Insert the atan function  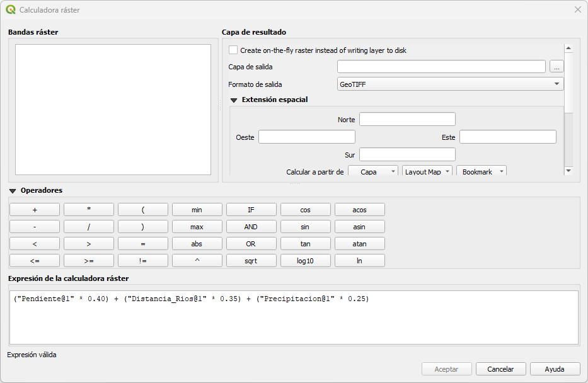point(360,244)
